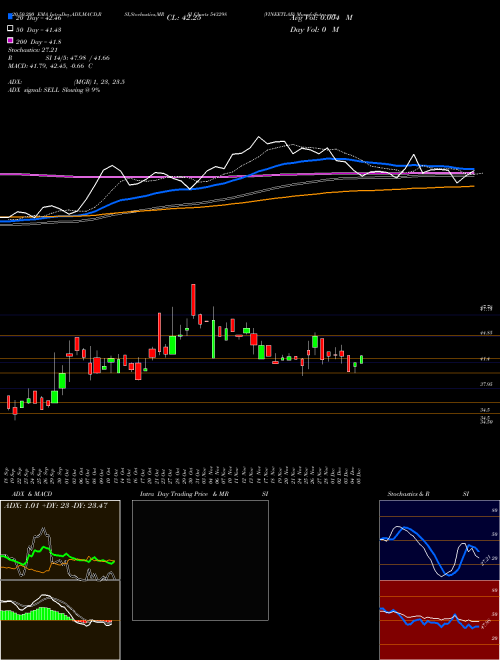
Task: Click the 'Avg Vol: 0.004 M' label
Action: tap(322, 18)
